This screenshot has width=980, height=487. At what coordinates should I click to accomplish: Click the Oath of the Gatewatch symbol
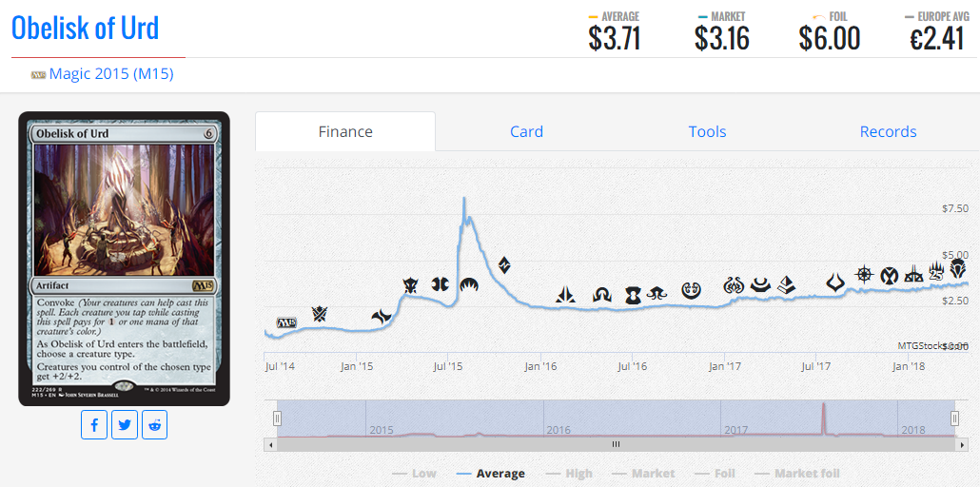(x=565, y=295)
